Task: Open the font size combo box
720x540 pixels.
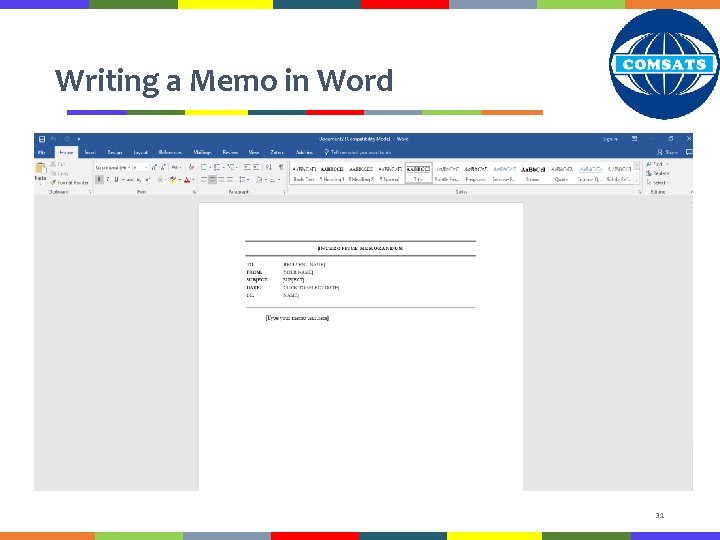Action: pyautogui.click(x=140, y=168)
